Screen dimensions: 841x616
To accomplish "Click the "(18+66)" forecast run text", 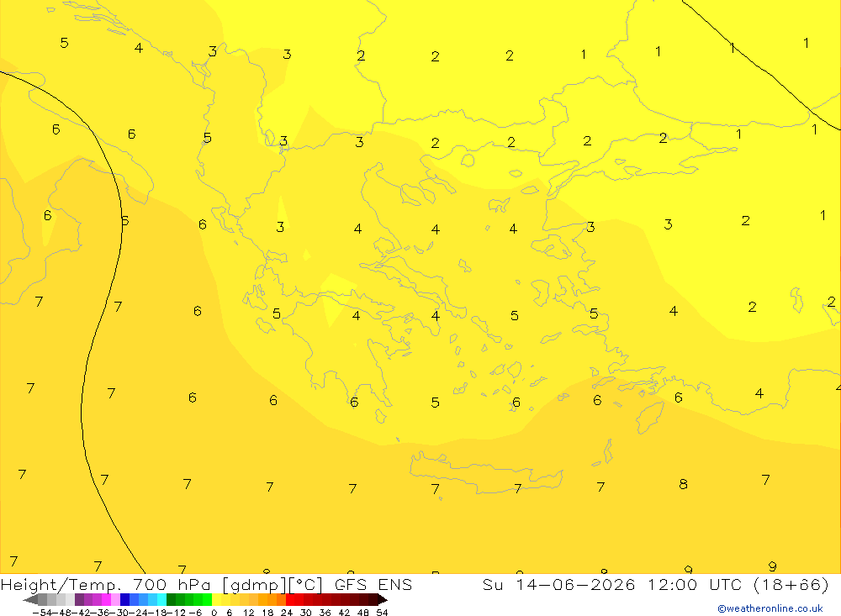I will click(x=791, y=584).
